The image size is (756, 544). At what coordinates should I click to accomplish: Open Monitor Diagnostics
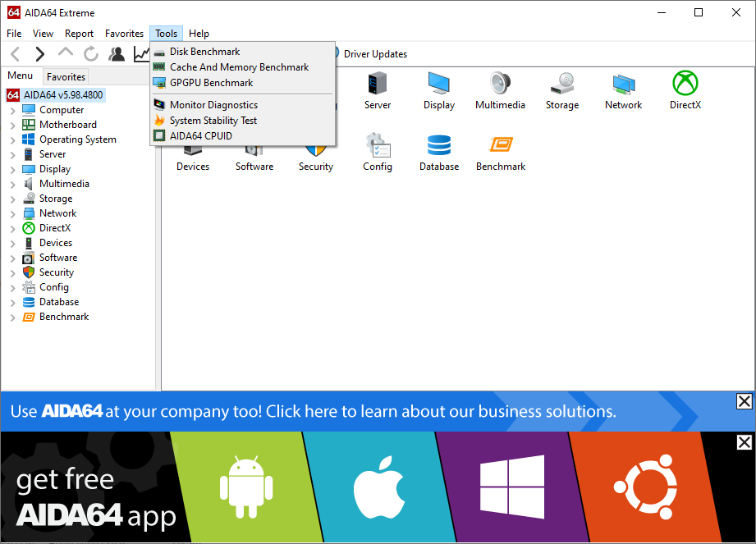coord(243,104)
